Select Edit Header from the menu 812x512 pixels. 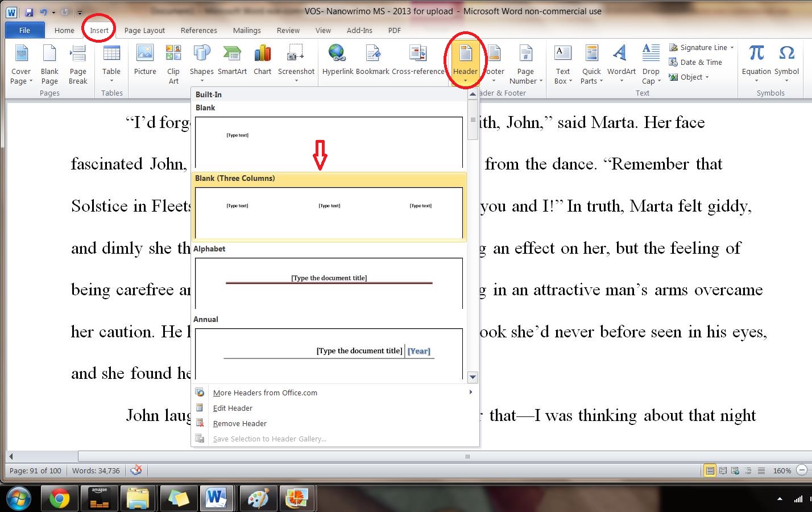point(233,408)
